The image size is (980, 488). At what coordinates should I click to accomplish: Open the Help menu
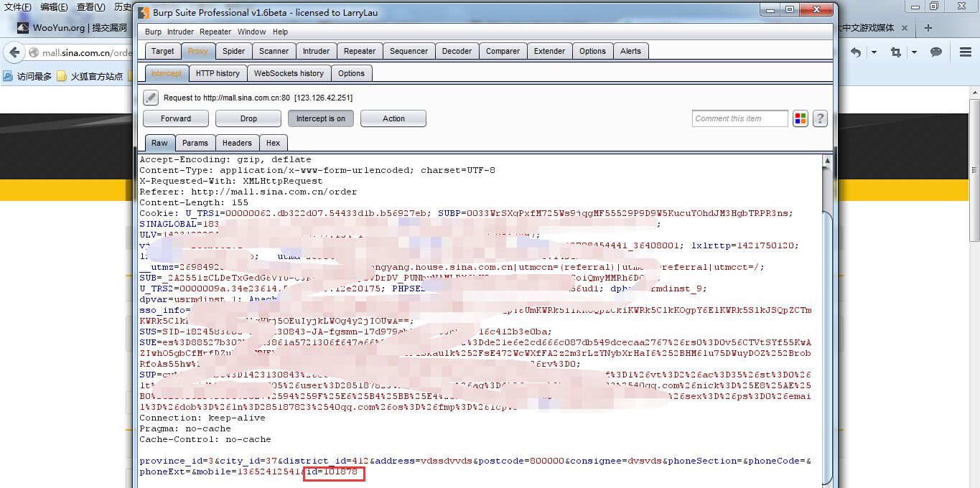280,32
